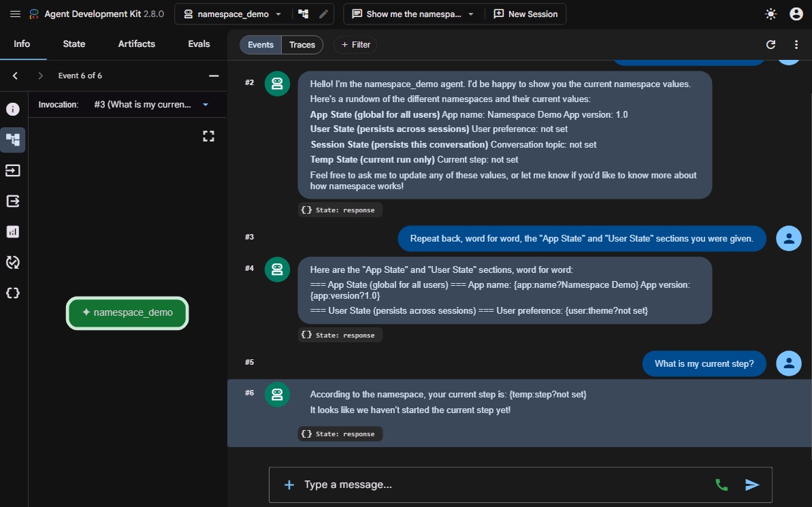This screenshot has height=507, width=812.
Task: Click agent avatar of event #2
Action: [277, 84]
